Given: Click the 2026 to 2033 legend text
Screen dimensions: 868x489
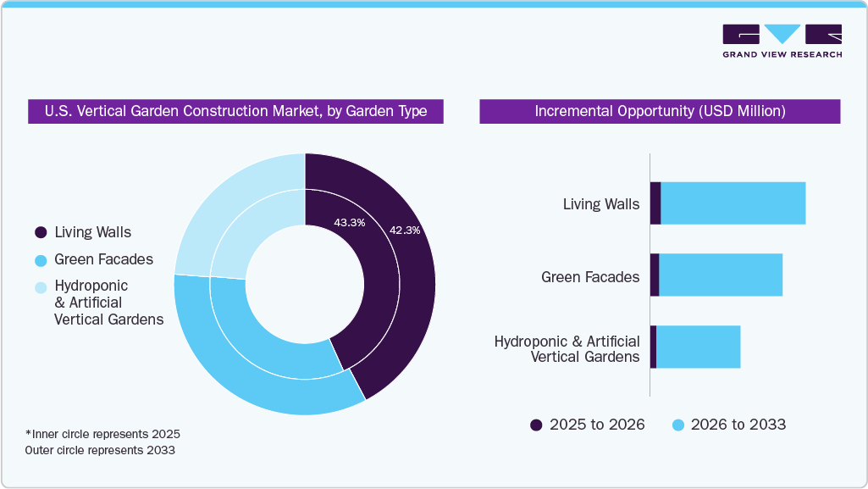Looking at the screenshot, I should [738, 425].
